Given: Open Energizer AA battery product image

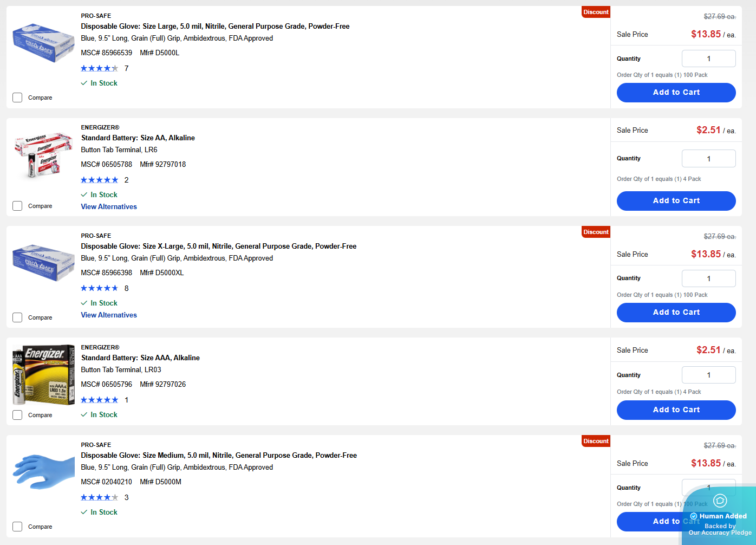Looking at the screenshot, I should (x=43, y=155).
